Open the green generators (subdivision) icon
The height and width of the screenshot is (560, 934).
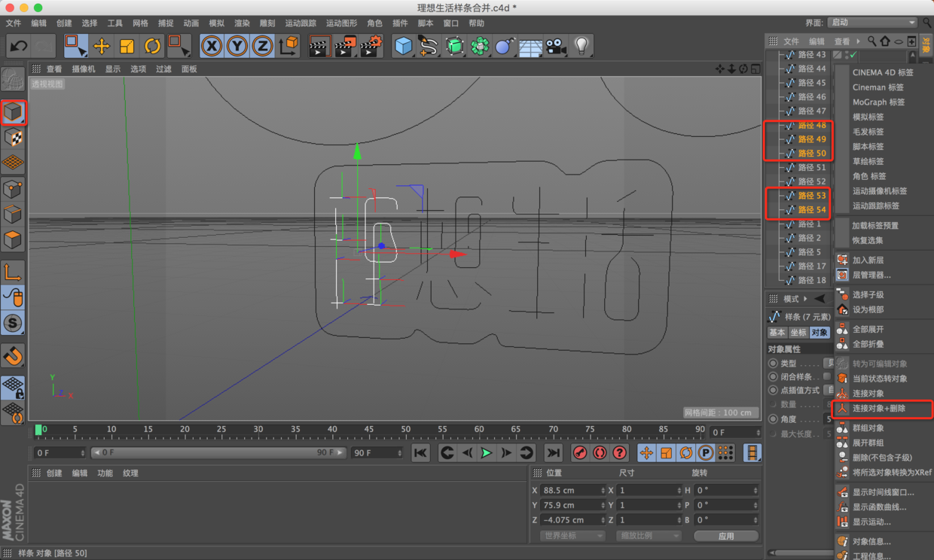(454, 46)
